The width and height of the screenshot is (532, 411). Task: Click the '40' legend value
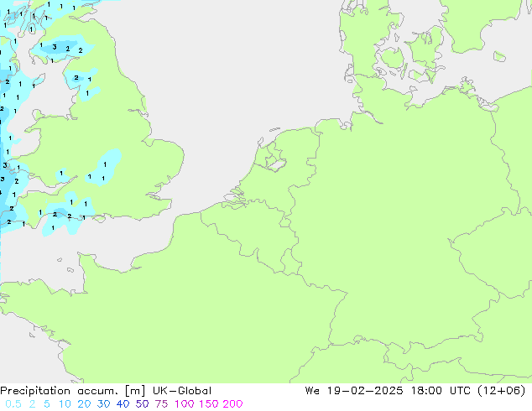click(123, 404)
